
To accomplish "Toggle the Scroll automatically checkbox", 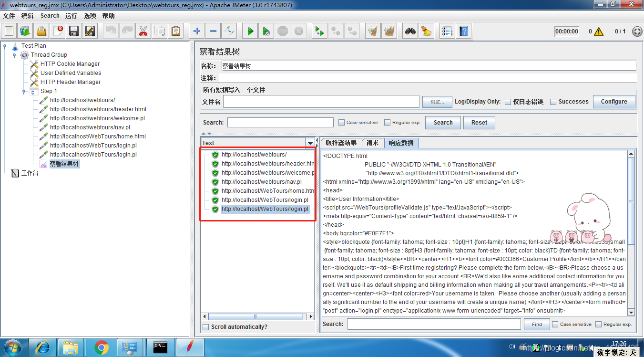I will pos(206,327).
